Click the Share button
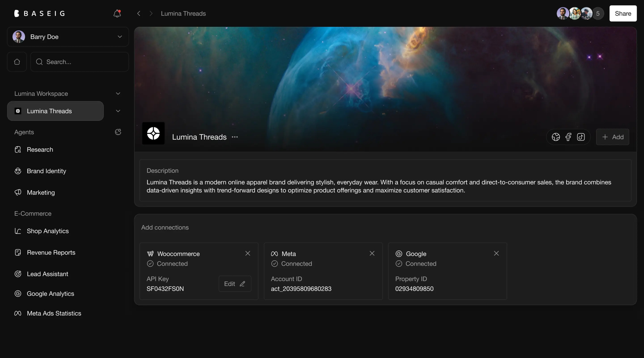The image size is (644, 358). coord(623,13)
